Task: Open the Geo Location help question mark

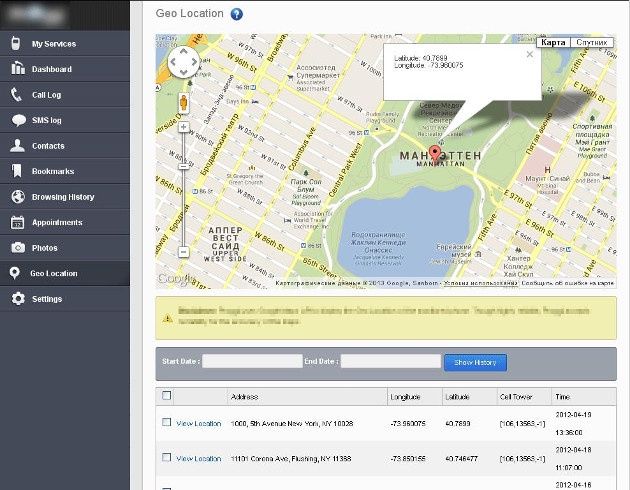Action: tap(237, 14)
